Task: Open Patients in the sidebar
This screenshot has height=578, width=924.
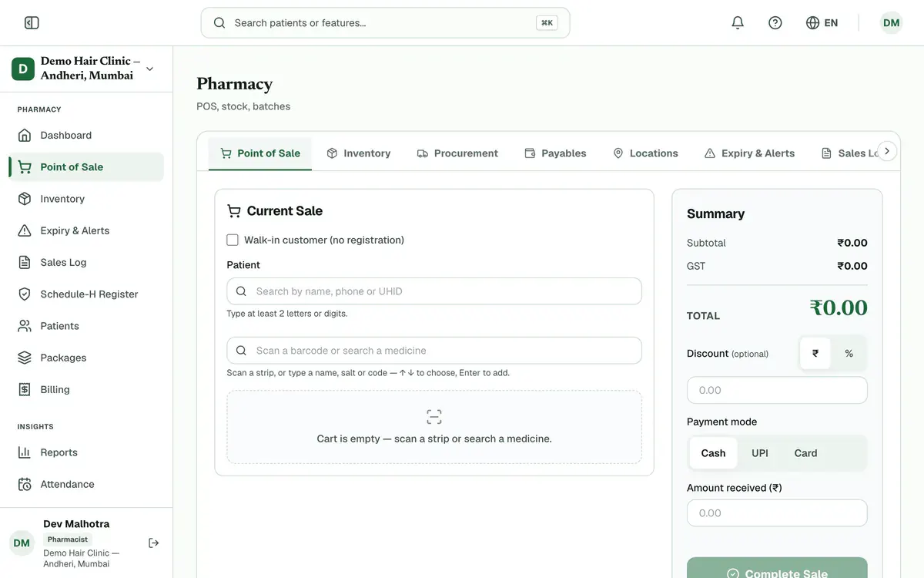Action: (x=86, y=326)
